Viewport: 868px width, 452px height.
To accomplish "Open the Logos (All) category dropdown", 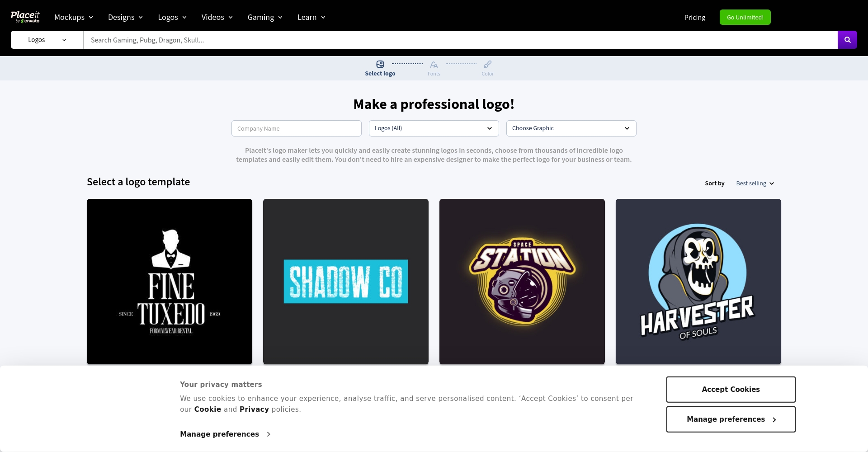I will 434,128.
